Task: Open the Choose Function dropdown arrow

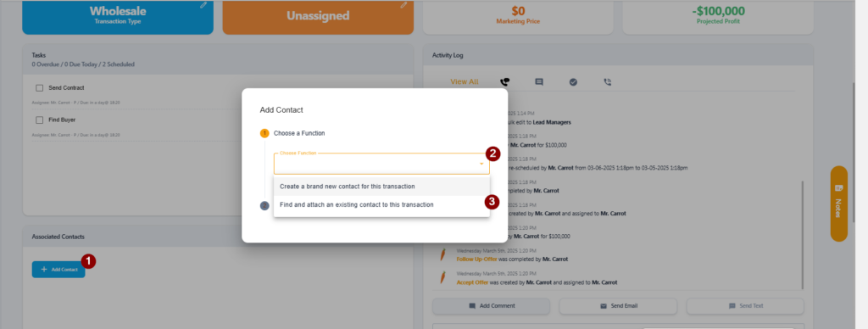Action: (x=481, y=164)
